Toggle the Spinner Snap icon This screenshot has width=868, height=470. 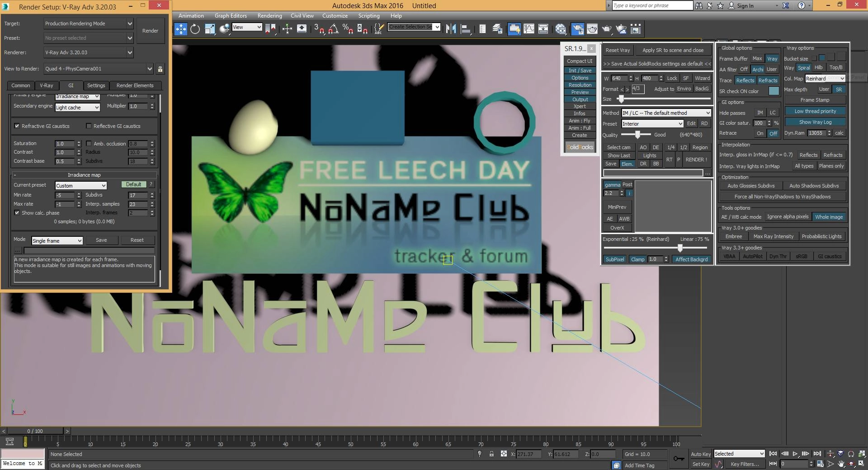tap(362, 29)
